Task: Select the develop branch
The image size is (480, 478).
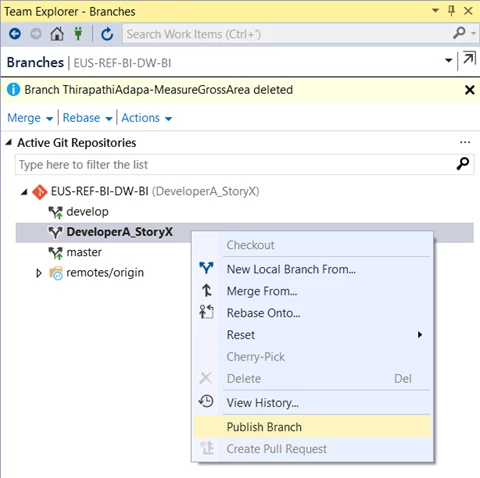Action: [87, 212]
